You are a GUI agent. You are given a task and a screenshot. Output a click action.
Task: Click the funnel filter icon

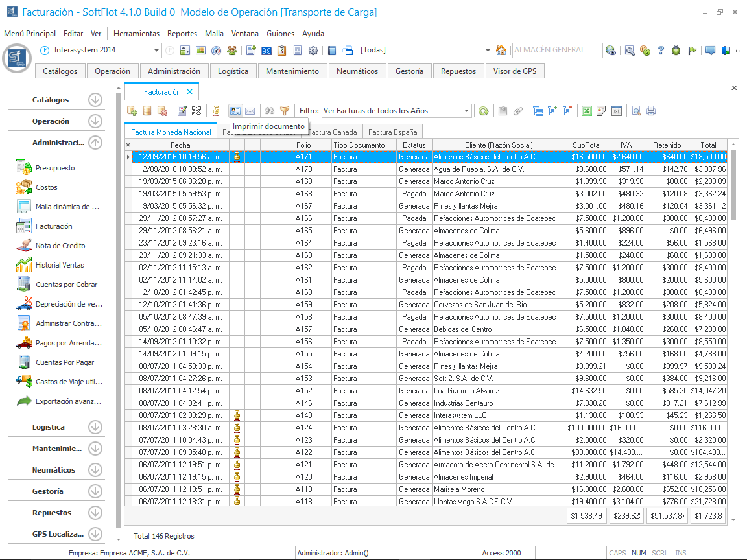coord(284,111)
